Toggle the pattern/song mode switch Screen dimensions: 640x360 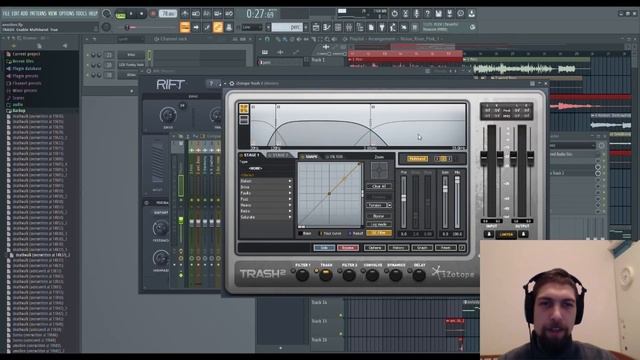pyautogui.click(x=120, y=15)
